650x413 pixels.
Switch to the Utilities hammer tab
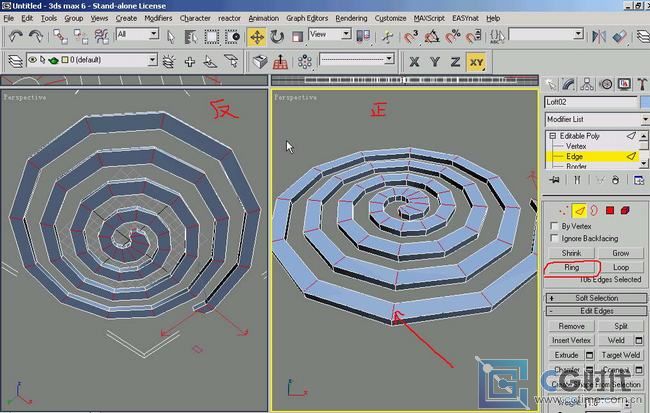(642, 85)
